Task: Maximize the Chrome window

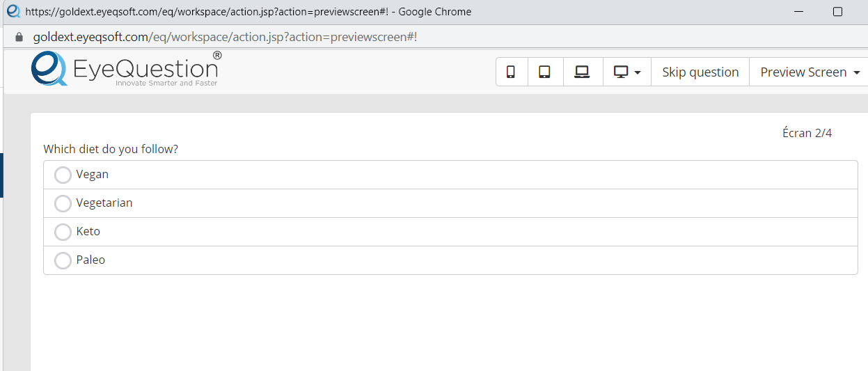Action: 837,12
